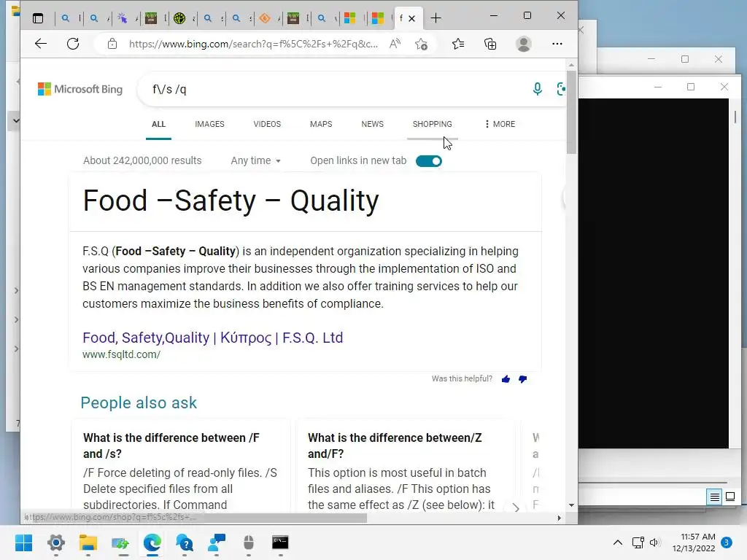Open File Explorer from the taskbar

coord(88,542)
